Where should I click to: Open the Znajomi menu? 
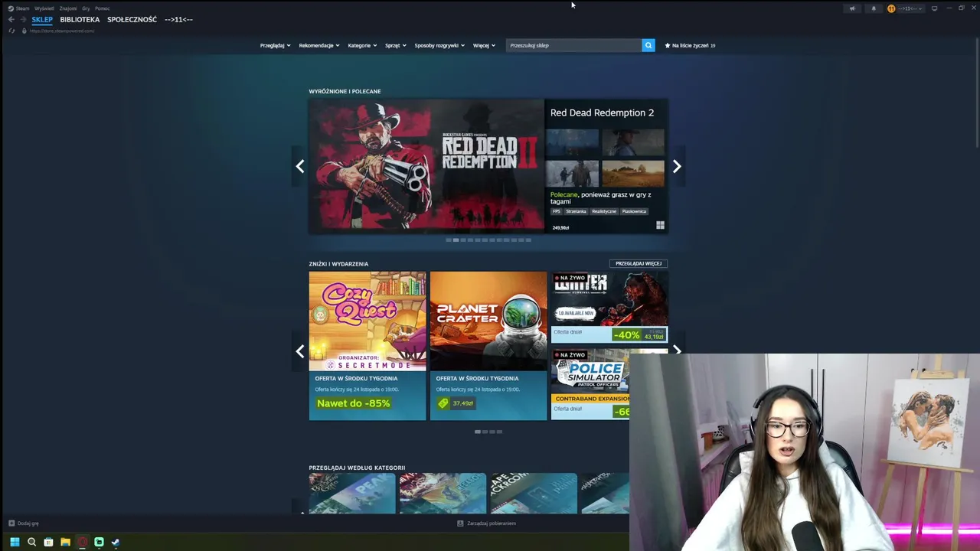coord(68,8)
